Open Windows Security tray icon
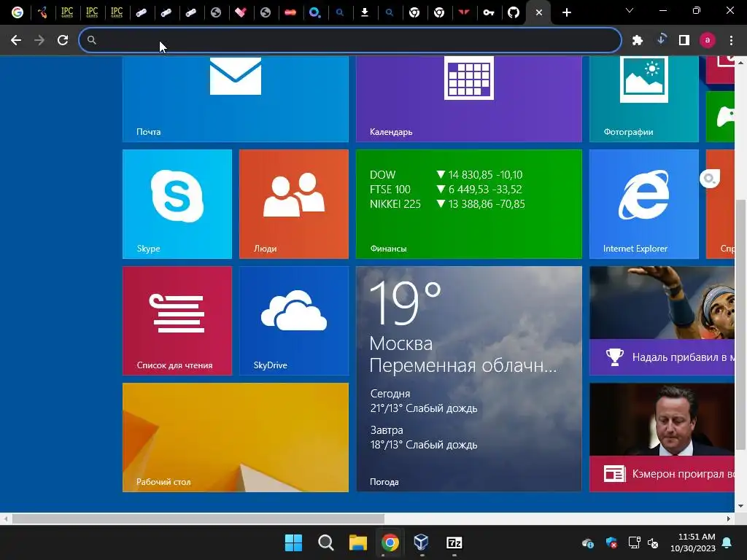 click(x=611, y=542)
